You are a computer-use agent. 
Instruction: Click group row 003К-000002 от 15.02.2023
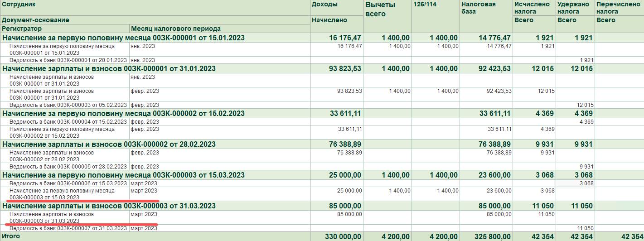pos(123,113)
